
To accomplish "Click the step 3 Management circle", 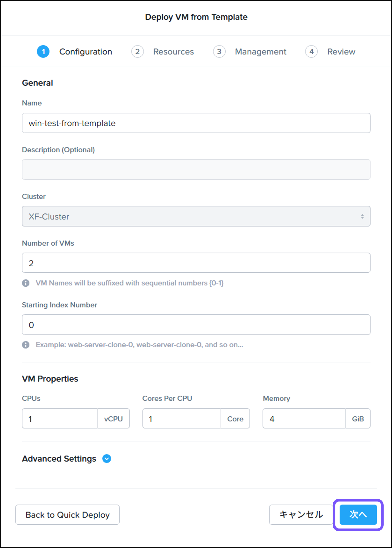I will point(219,51).
